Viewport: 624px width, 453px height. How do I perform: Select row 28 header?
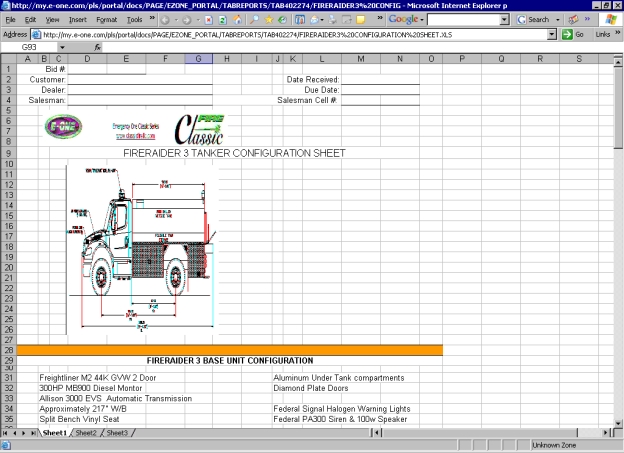coord(9,350)
